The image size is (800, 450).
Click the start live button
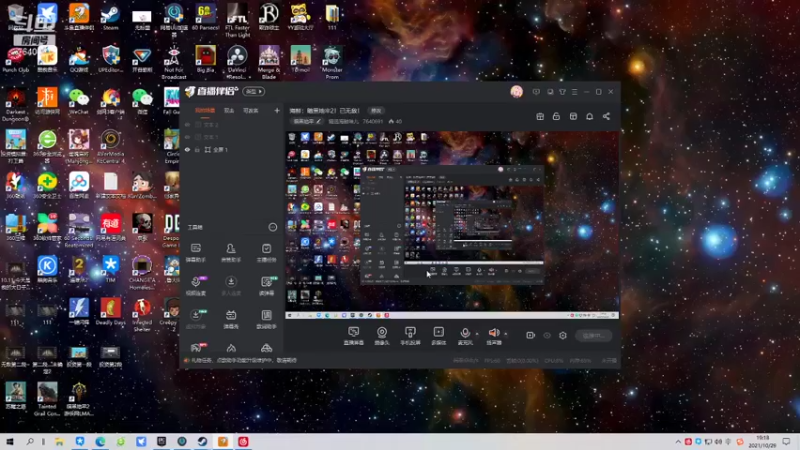593,335
